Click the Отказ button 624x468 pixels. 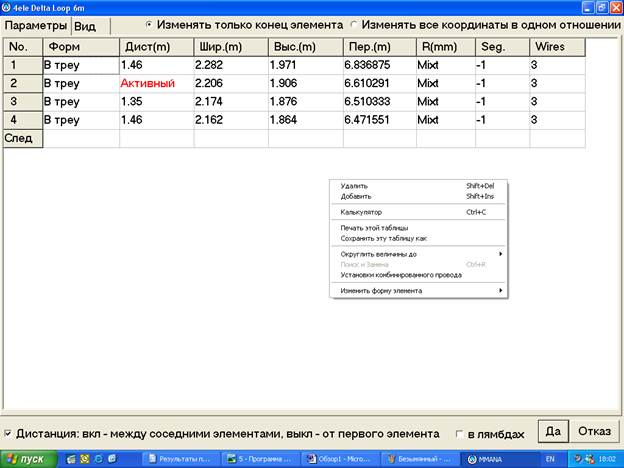click(595, 431)
